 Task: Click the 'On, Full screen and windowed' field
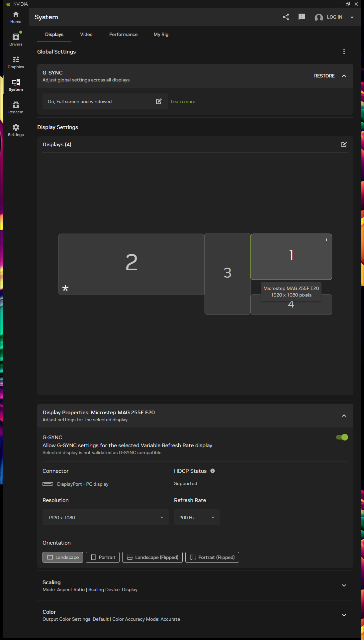pyautogui.click(x=105, y=101)
